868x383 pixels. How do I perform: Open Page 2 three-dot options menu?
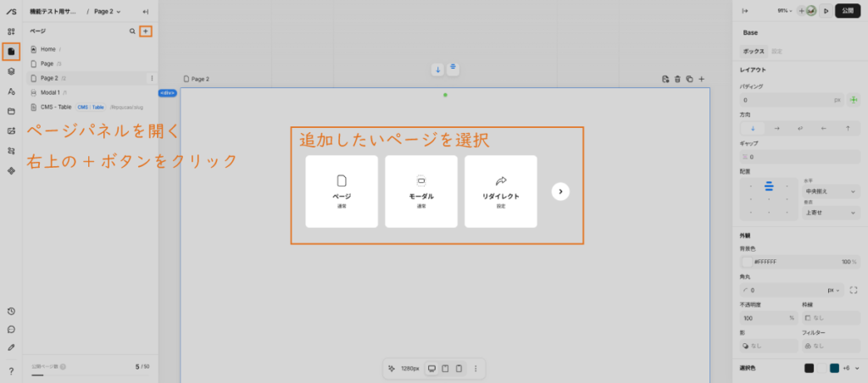[152, 78]
